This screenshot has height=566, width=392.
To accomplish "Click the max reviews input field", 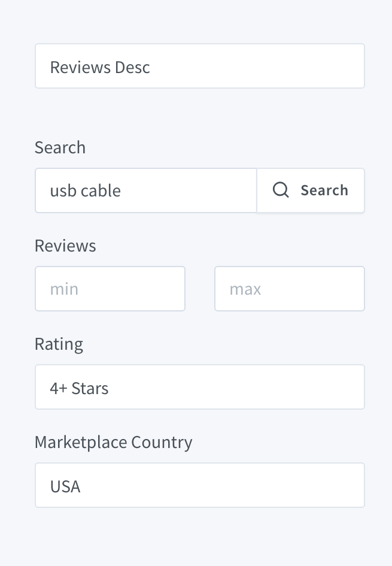I will click(x=290, y=289).
